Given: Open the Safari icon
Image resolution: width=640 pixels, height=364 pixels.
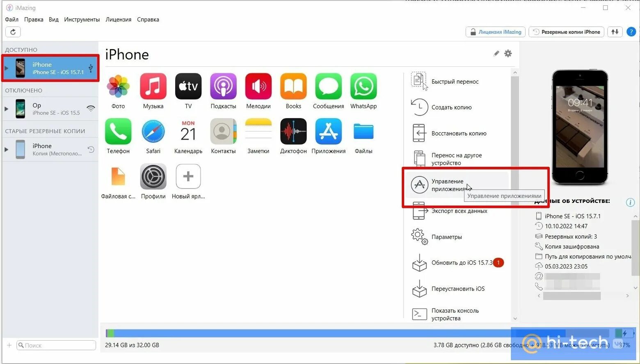Looking at the screenshot, I should [x=153, y=132].
